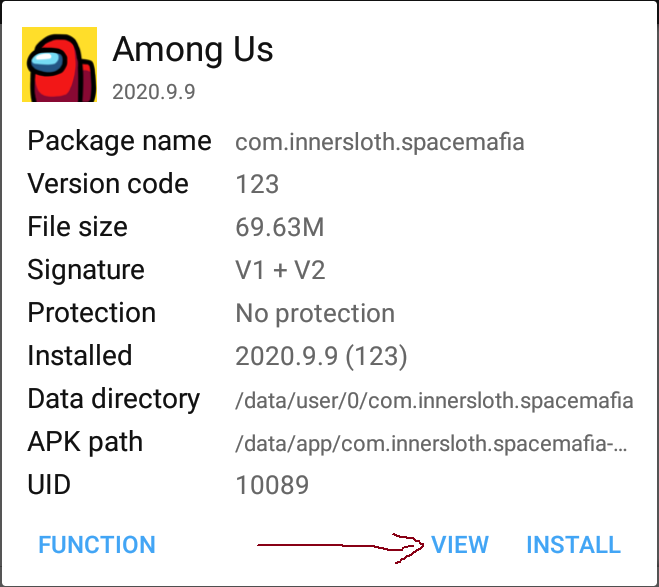Tap the INSTALL button
Viewport: 659px width, 587px height.
[573, 545]
